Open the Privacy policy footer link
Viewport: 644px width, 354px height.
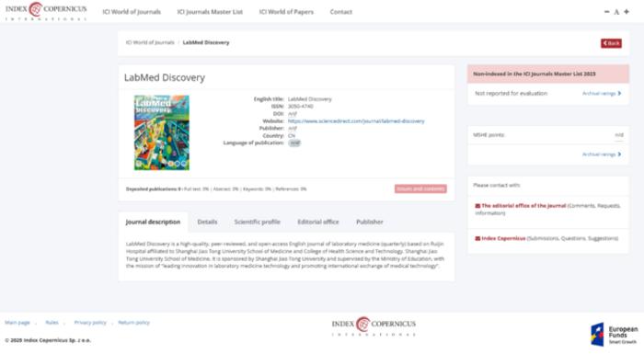(x=90, y=323)
